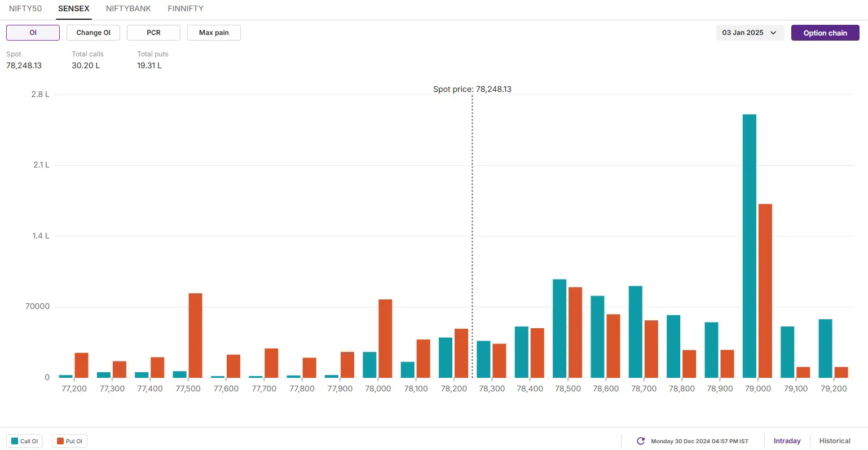The image size is (868, 450).
Task: Click the 79,000 call OI bar
Action: (x=750, y=246)
